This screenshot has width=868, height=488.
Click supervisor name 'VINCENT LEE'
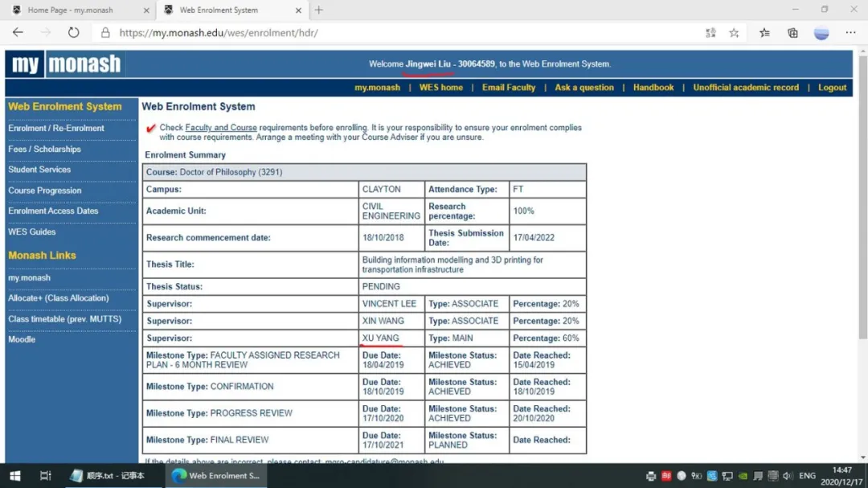pyautogui.click(x=389, y=304)
